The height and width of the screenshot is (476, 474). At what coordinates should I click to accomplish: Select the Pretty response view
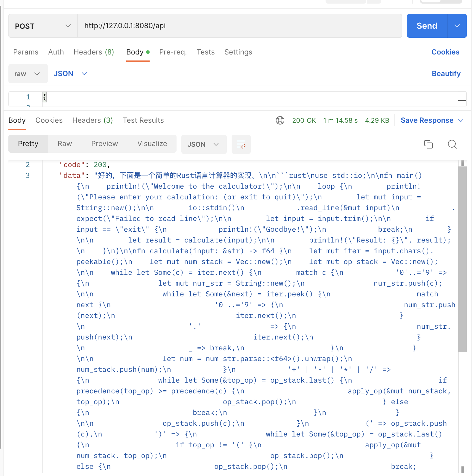(x=28, y=144)
